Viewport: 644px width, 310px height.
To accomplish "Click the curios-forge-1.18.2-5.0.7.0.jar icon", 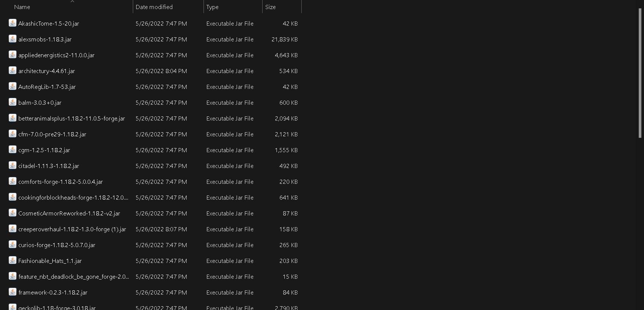I will 12,244.
